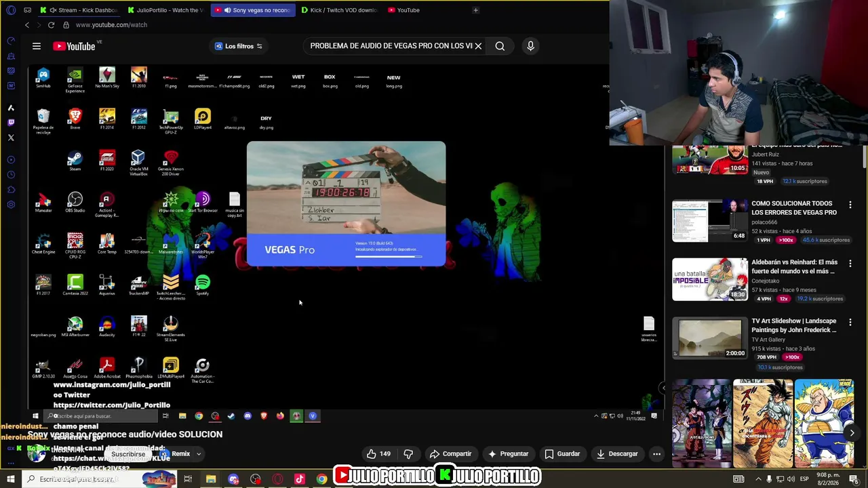Open Opera sidebar settings gear
868x488 pixels.
click(x=11, y=205)
